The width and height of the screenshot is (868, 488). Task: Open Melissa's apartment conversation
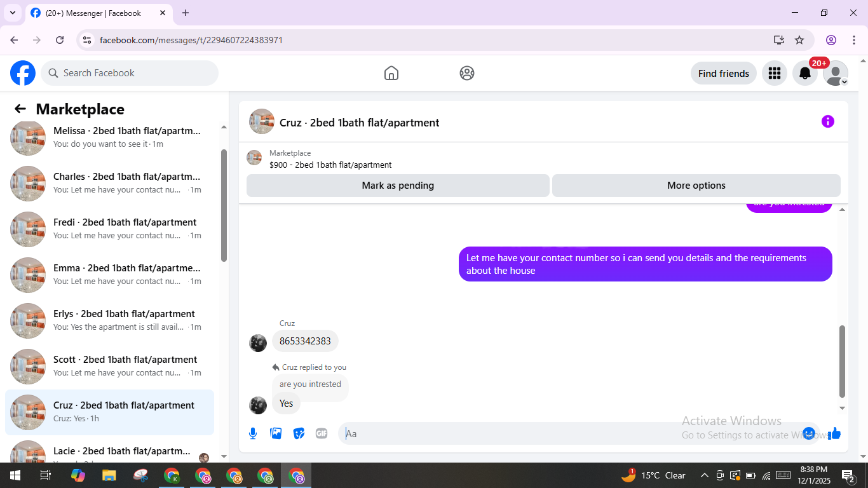(109, 137)
